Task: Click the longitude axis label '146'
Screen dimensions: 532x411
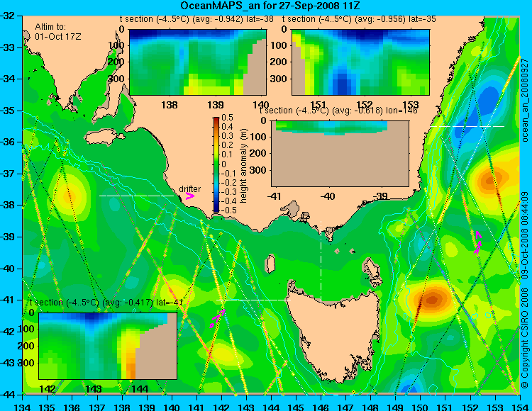Action: [321, 407]
